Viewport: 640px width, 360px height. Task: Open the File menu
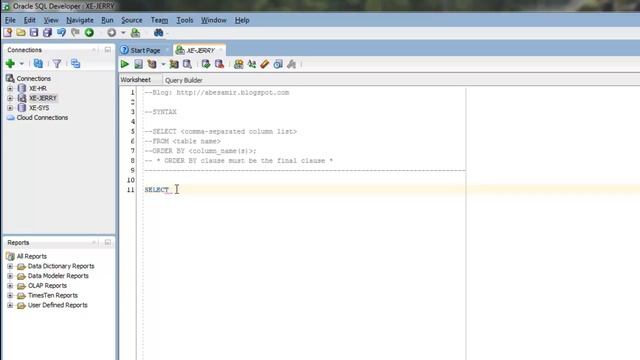coord(10,20)
